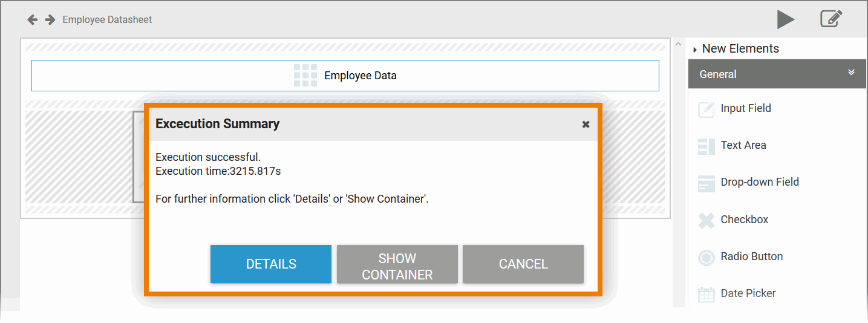Run the form with play icon
Viewport: 868px width, 323px height.
click(x=786, y=19)
